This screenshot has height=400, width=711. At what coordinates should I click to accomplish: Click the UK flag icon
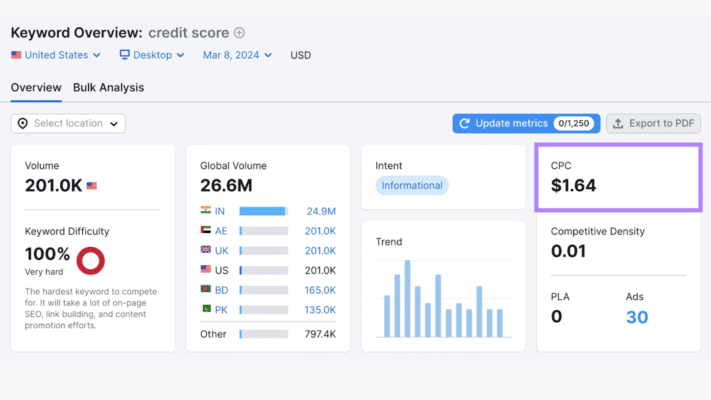pos(205,249)
